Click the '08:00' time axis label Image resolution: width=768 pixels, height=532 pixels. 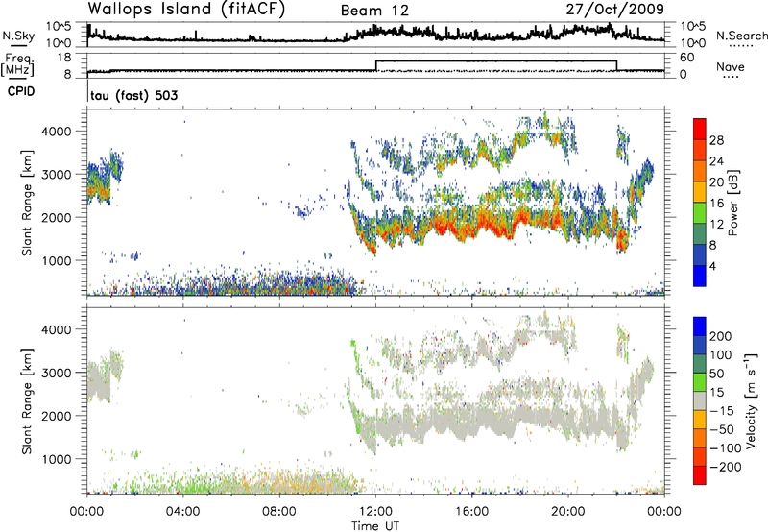coord(279,511)
